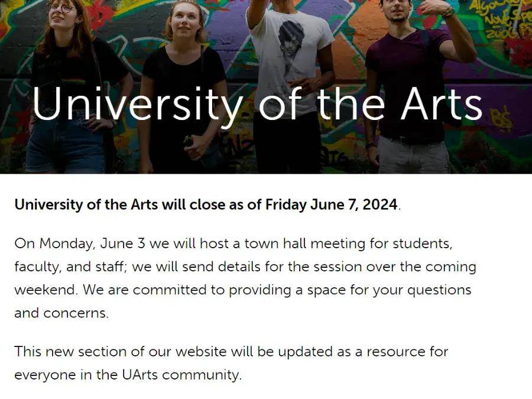Click the 'and concerns.' line of text
The height and width of the screenshot is (399, 532).
coord(61,313)
